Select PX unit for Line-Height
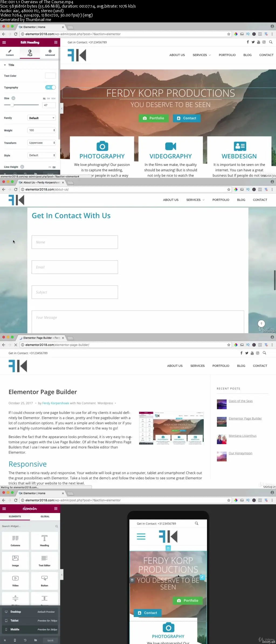This screenshot has width=276, height=644. click(50, 167)
